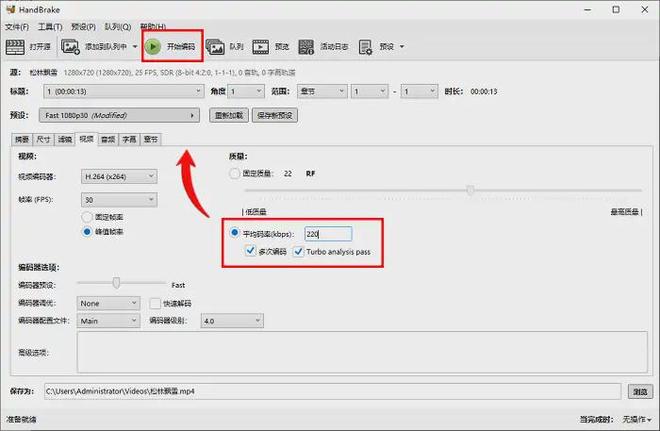Open the 视频编码器 H.264 (x264) dropdown
Image resolution: width=660 pixels, height=431 pixels.
(119, 176)
